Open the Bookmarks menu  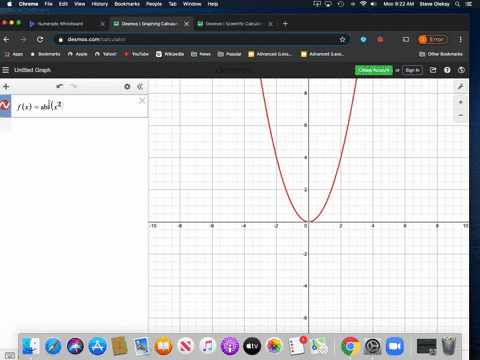tap(127, 4)
